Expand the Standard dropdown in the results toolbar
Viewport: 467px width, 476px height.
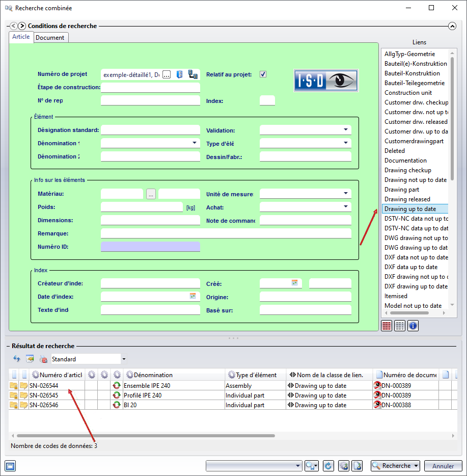coord(124,359)
